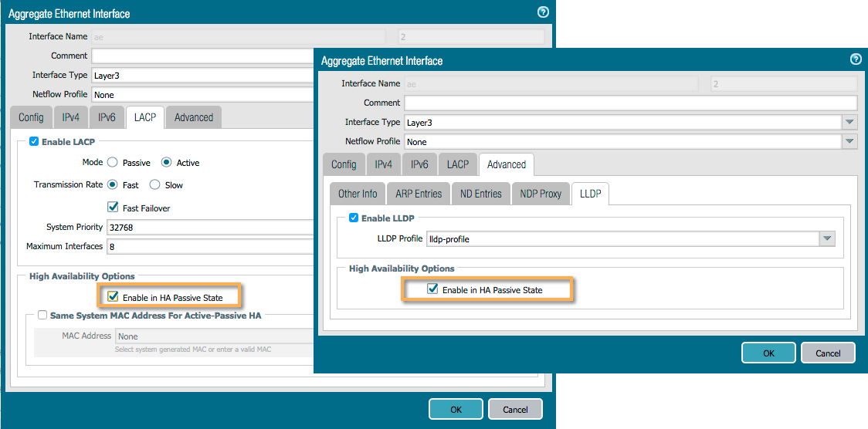Open the ND Entries sub-tab
The width and height of the screenshot is (868, 429).
[480, 194]
